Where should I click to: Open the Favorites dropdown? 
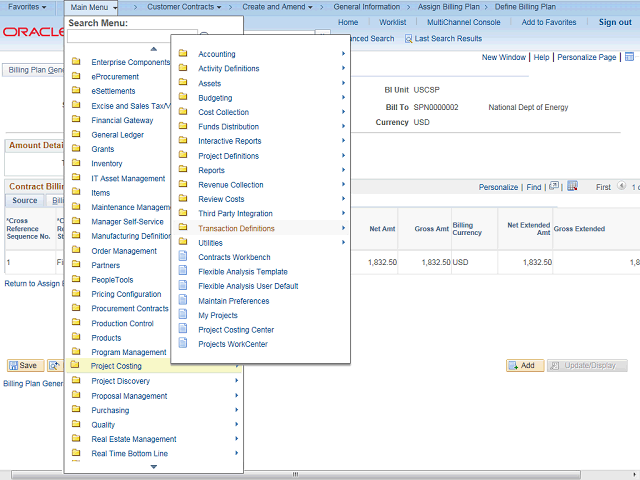[27, 7]
